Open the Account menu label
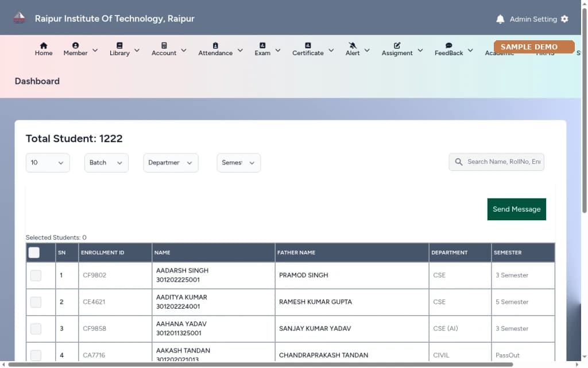 (x=164, y=53)
